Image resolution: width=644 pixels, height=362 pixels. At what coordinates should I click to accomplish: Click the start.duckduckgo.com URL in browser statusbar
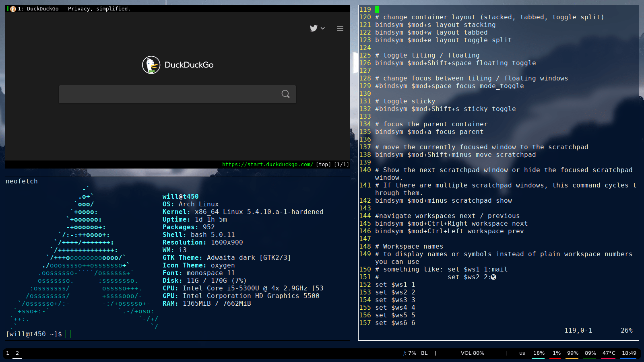tap(267, 164)
